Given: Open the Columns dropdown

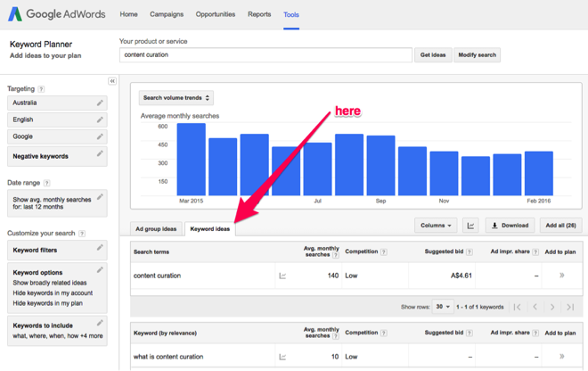Looking at the screenshot, I should pos(436,226).
